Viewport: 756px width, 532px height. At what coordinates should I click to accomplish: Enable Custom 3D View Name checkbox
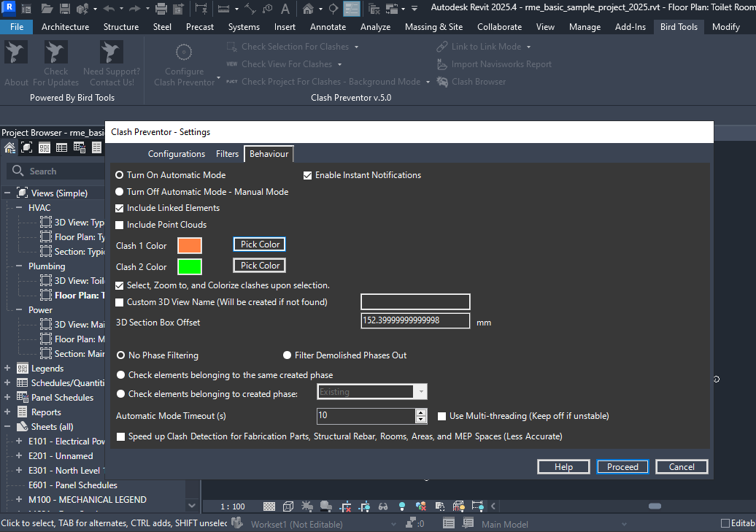pyautogui.click(x=120, y=302)
